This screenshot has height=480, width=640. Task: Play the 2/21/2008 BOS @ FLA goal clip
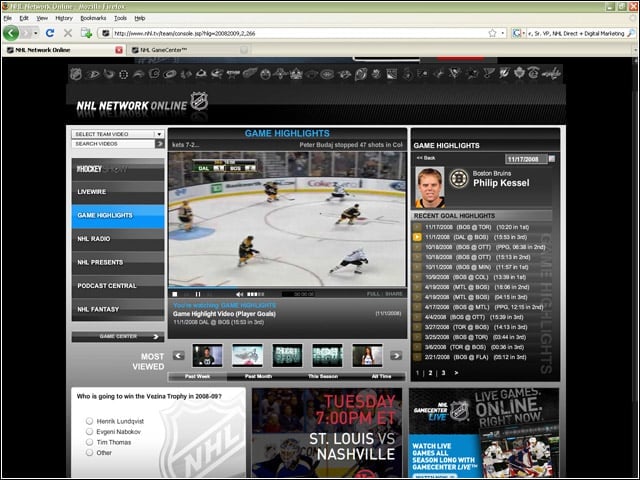pos(417,357)
